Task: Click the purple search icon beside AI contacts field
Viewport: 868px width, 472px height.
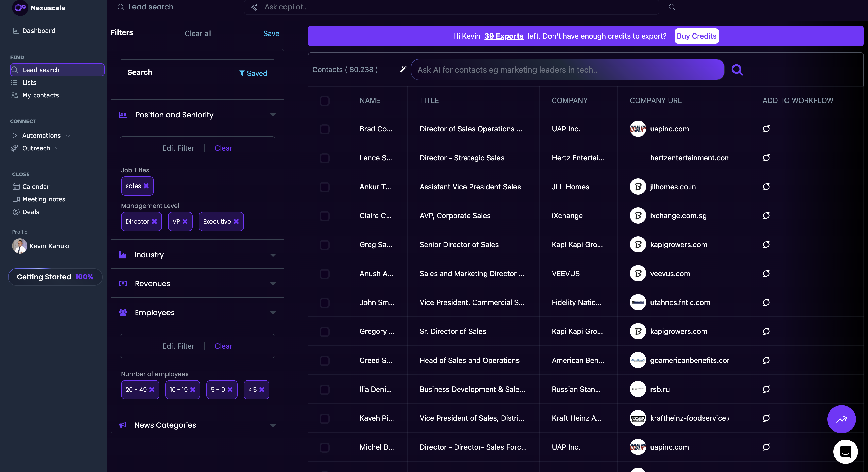Action: click(x=737, y=70)
